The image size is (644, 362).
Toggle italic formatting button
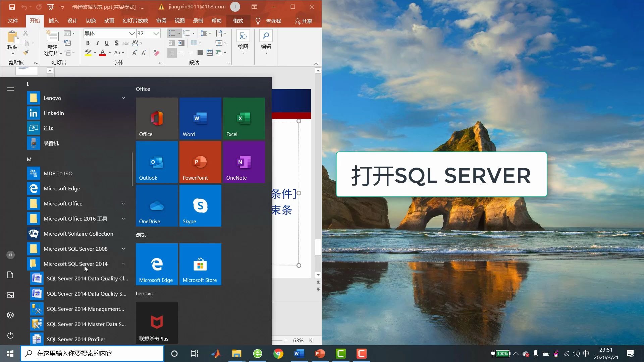point(97,43)
